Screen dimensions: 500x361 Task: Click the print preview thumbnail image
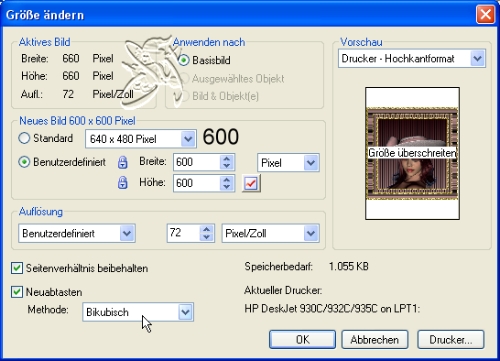point(412,153)
